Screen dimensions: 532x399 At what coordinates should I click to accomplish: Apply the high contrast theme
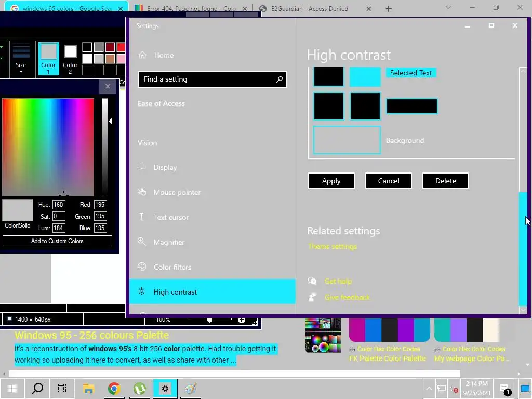pyautogui.click(x=331, y=181)
